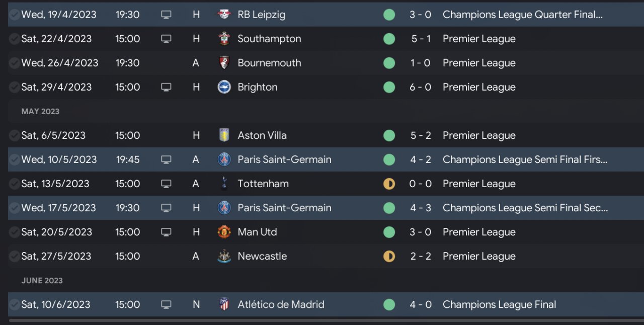Click the green win indicator for Brighton
The width and height of the screenshot is (644, 325).
point(389,87)
